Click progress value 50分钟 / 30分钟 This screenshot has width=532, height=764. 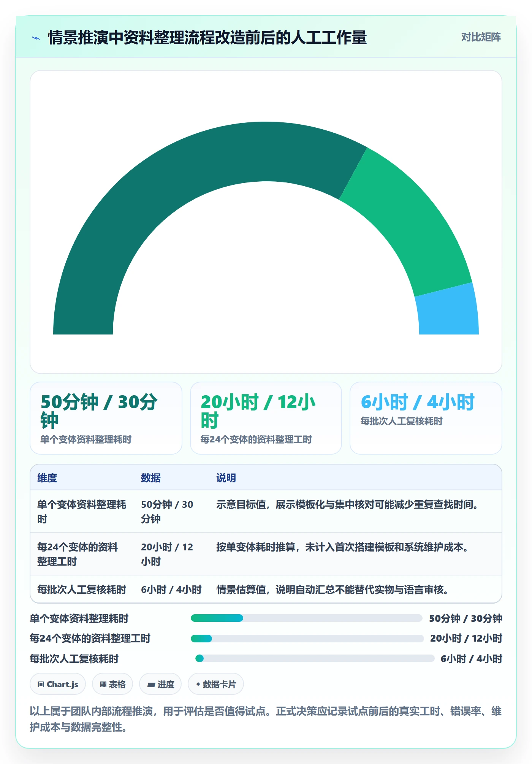click(465, 618)
